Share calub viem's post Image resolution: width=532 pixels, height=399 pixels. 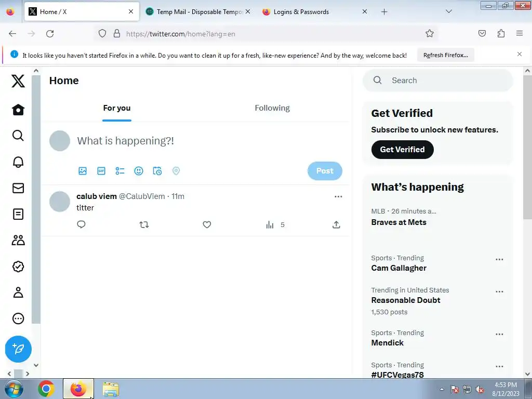pos(336,224)
